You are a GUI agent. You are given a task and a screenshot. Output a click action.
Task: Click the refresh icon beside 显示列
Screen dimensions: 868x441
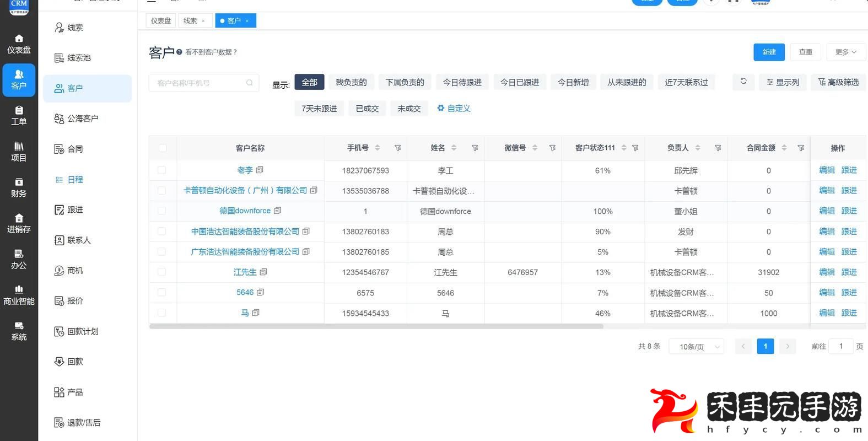743,82
